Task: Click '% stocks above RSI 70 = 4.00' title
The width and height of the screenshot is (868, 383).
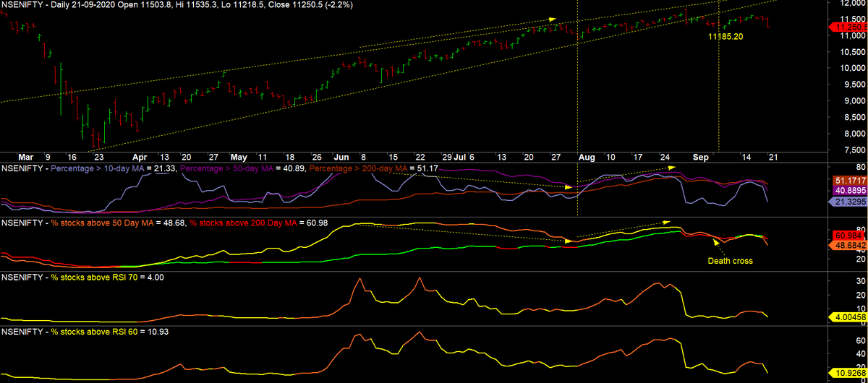Action: (108, 277)
